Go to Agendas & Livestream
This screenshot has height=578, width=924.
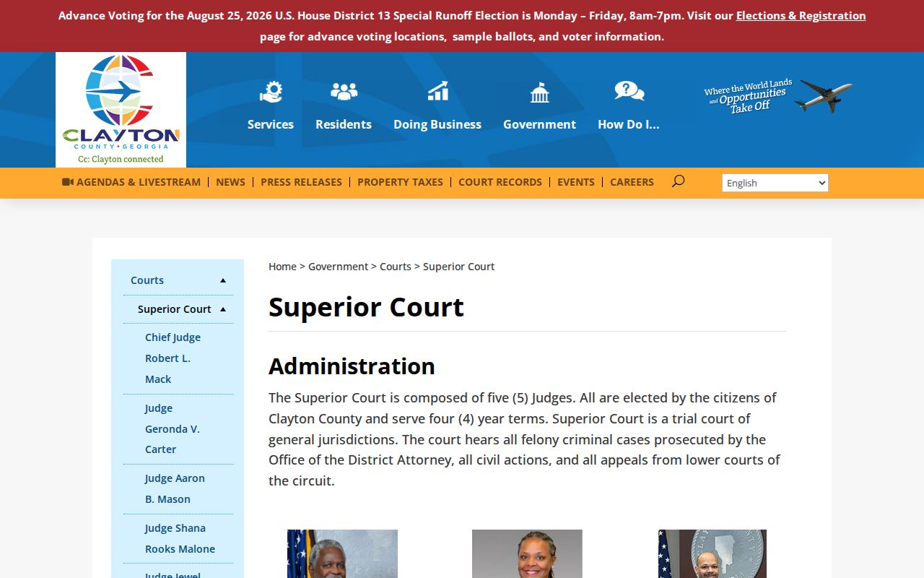[x=139, y=182]
